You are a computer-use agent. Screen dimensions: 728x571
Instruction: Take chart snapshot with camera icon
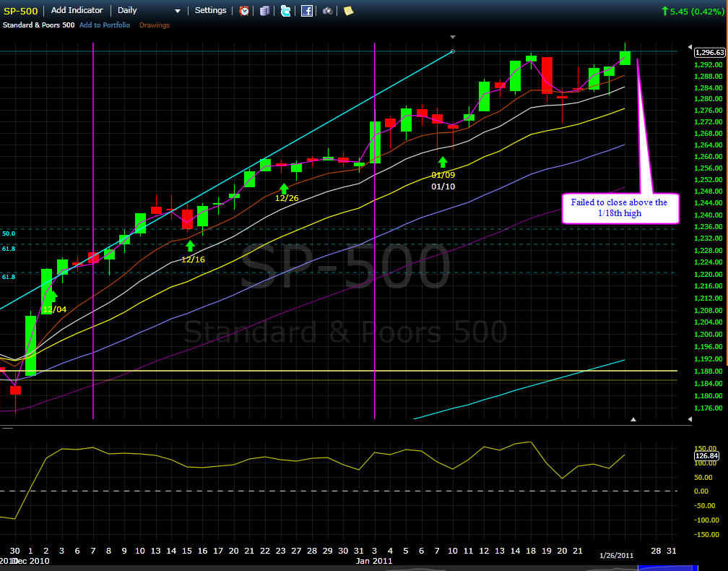click(x=327, y=11)
